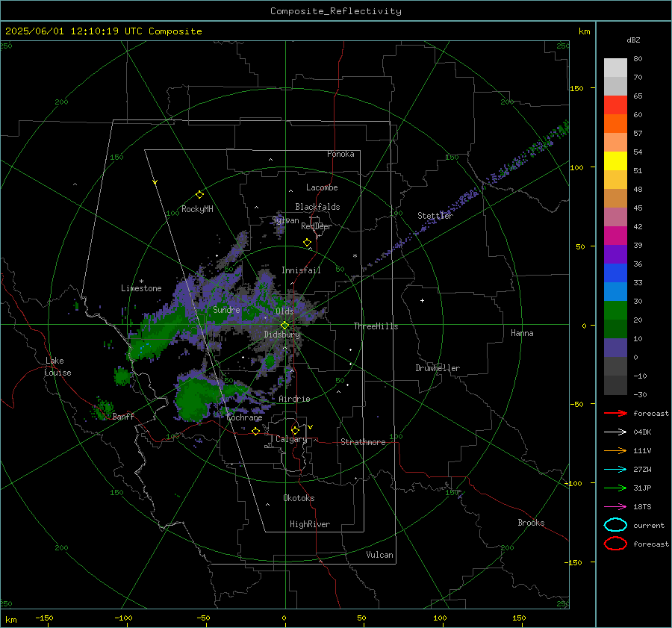
Task: Click the Brooks city label
Action: tap(531, 523)
